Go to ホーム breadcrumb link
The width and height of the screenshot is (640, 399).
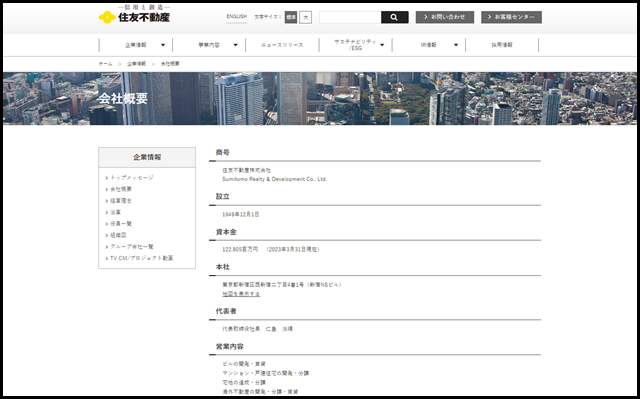[x=105, y=64]
